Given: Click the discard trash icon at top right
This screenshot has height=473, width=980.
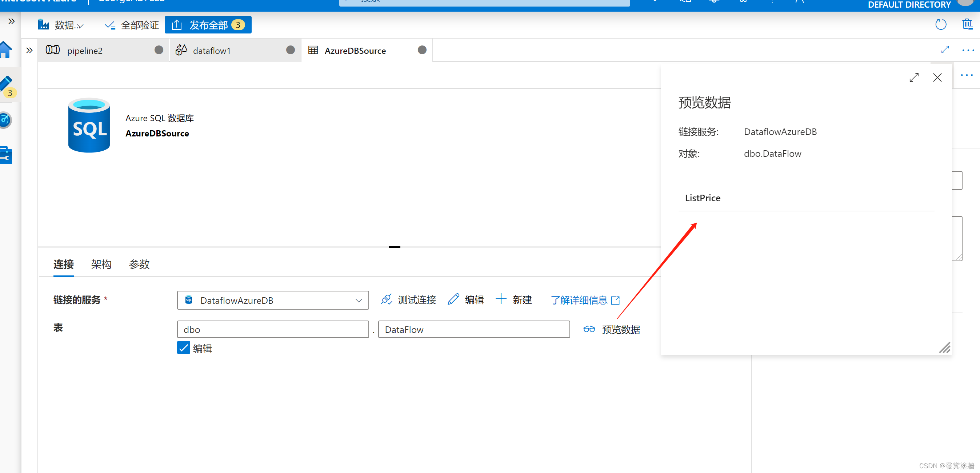Looking at the screenshot, I should coord(967,24).
